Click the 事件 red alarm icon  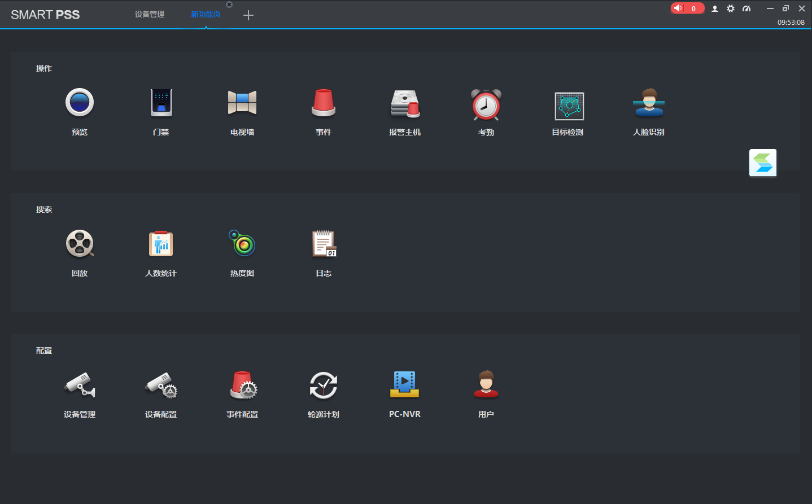coord(324,103)
